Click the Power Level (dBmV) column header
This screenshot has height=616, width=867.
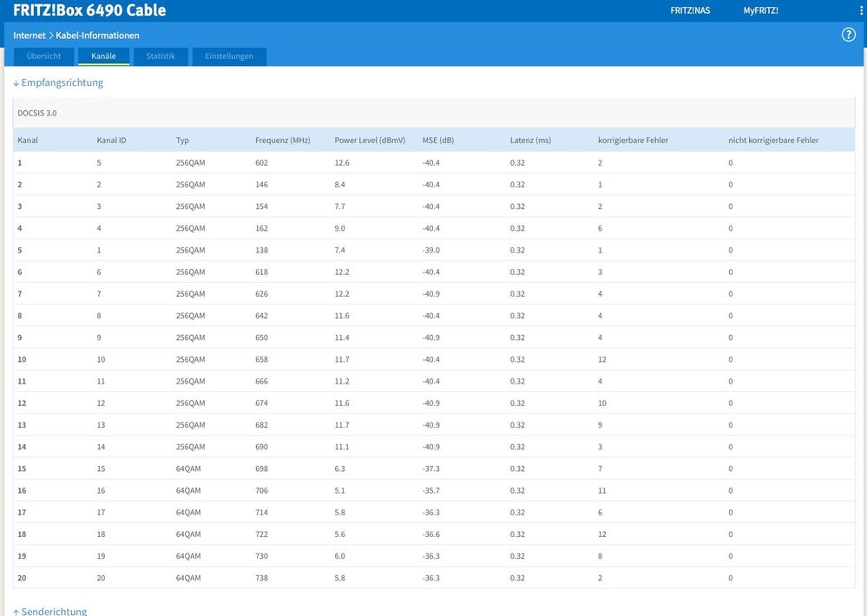[x=370, y=141]
